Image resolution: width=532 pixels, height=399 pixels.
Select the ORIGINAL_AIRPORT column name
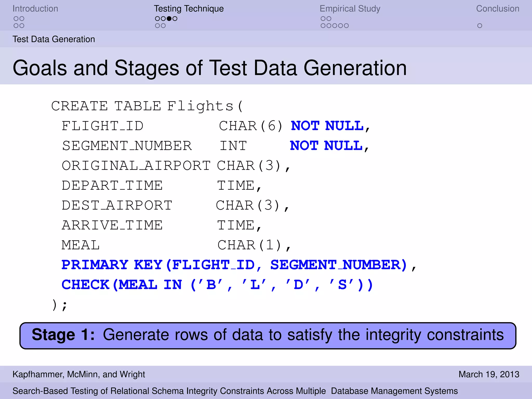click(136, 166)
